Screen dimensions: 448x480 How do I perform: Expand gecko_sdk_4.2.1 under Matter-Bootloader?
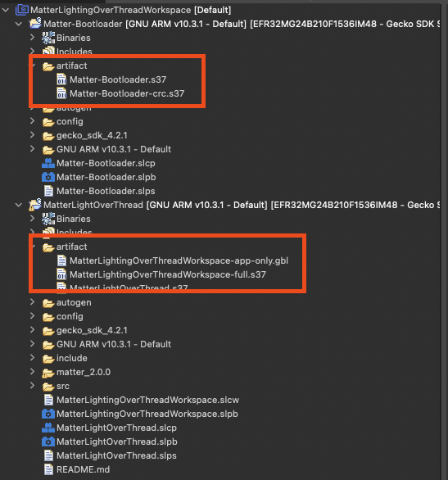point(32,134)
